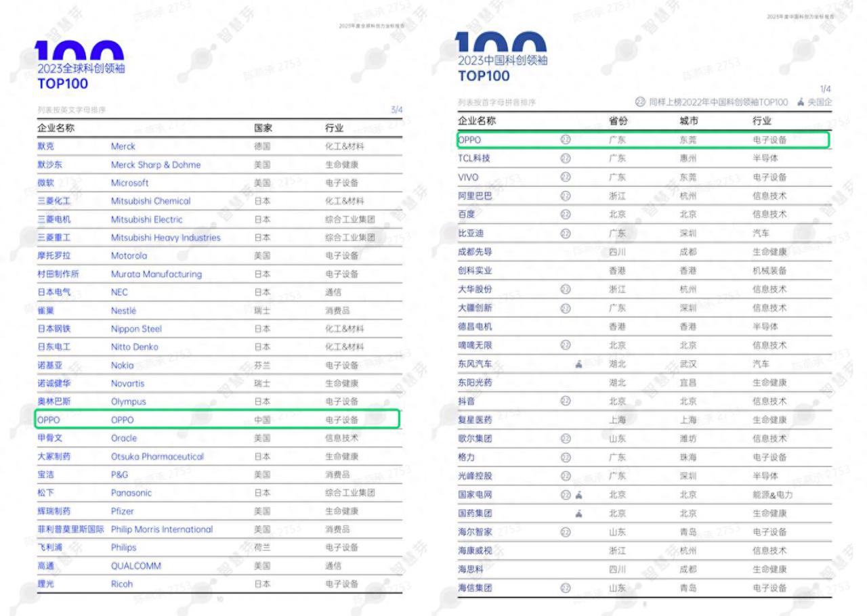Image resolution: width=867 pixels, height=616 pixels.
Task: Select the 2022 badge beside 格力
Action: 566,458
